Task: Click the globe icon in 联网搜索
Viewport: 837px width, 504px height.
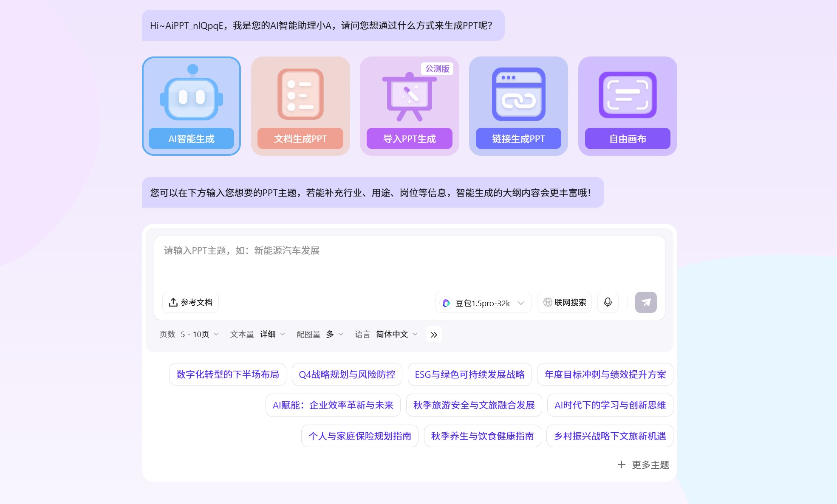Action: coord(548,302)
